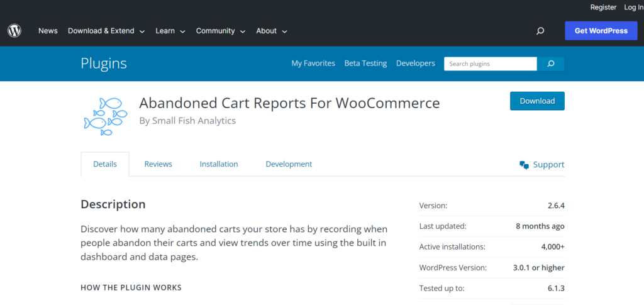This screenshot has height=305, width=644.
Task: Click the Support speech bubbles icon
Action: coord(524,165)
